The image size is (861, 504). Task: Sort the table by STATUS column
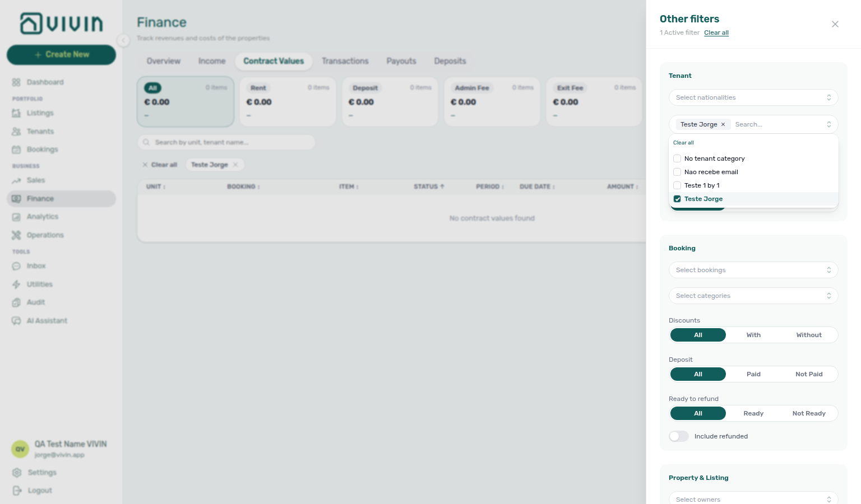pyautogui.click(x=429, y=186)
